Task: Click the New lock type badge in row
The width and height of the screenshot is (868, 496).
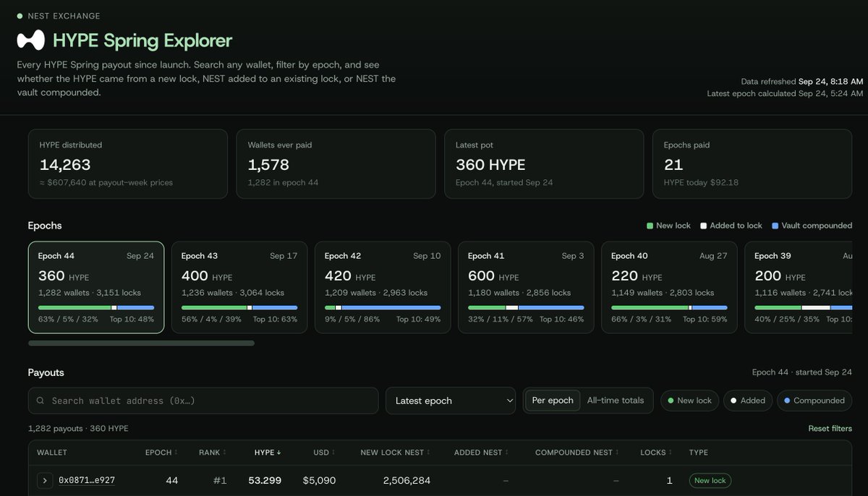Action: click(x=710, y=480)
